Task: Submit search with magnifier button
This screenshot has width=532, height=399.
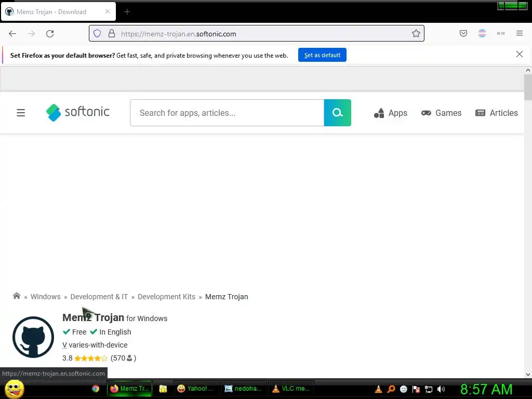Action: (x=338, y=113)
